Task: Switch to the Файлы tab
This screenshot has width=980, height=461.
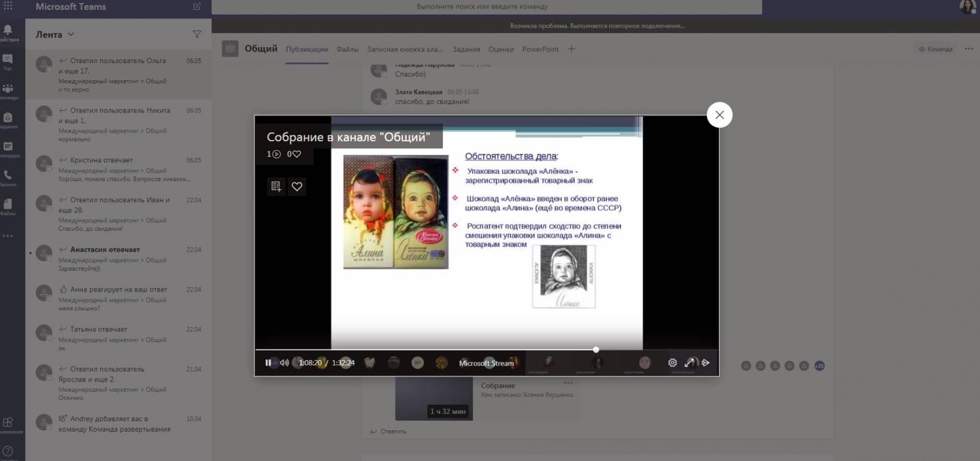Action: 347,49
